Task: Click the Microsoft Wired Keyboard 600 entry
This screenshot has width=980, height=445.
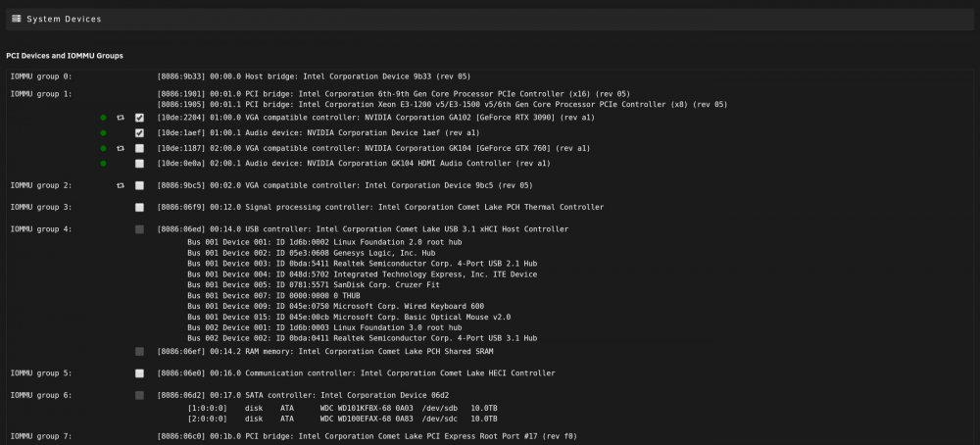Action: [335, 306]
